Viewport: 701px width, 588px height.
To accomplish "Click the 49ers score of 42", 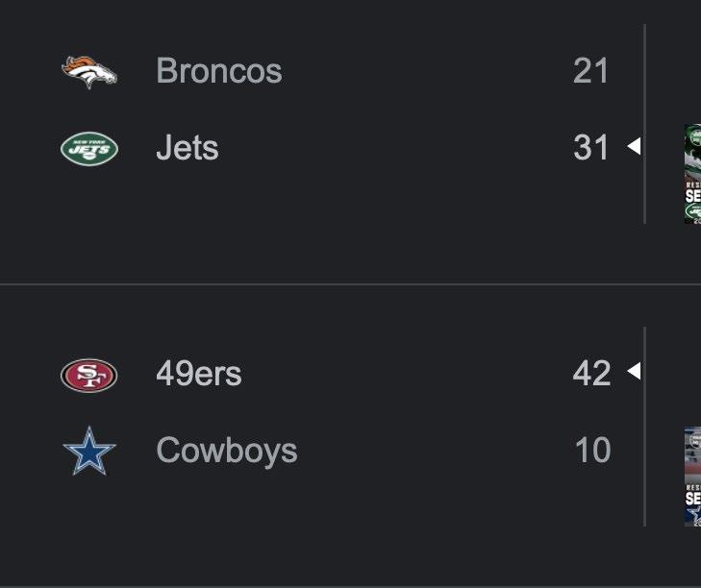I will [x=591, y=374].
